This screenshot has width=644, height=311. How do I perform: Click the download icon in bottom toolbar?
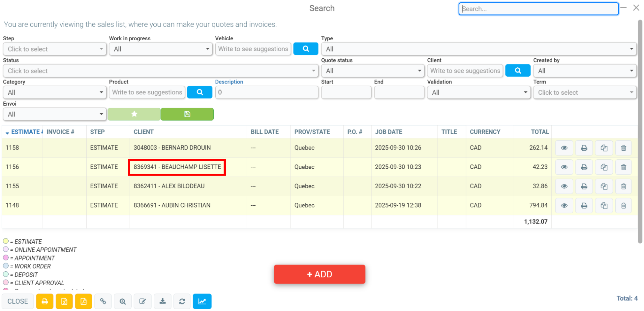tap(163, 301)
